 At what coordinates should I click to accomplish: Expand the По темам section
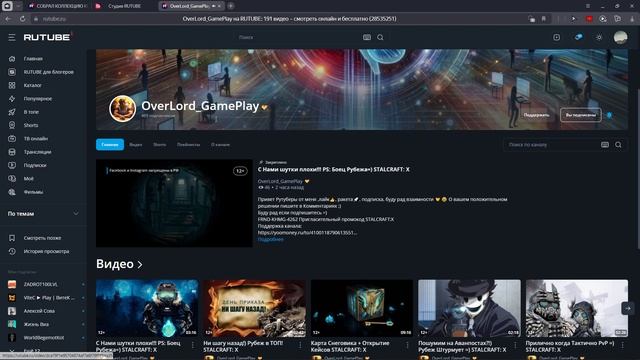click(x=43, y=213)
